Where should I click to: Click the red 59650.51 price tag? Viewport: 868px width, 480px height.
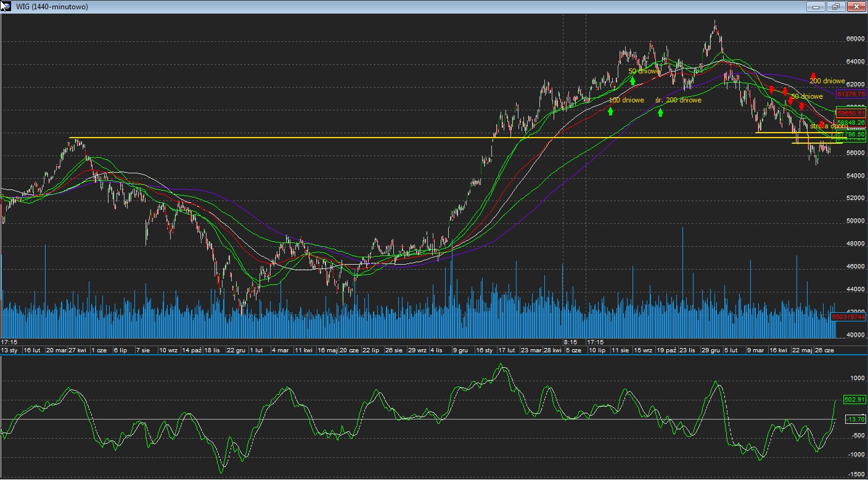click(x=851, y=114)
